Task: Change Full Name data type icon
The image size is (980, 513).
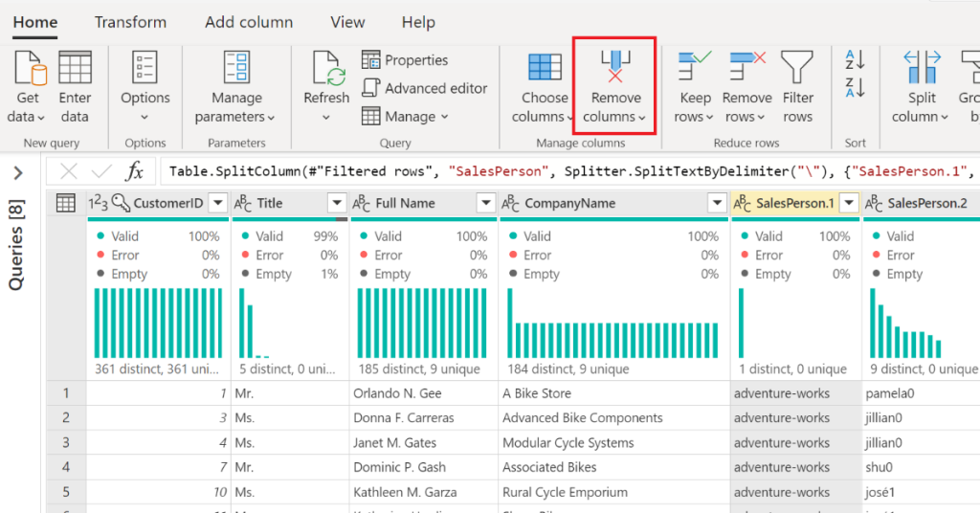Action: (361, 203)
